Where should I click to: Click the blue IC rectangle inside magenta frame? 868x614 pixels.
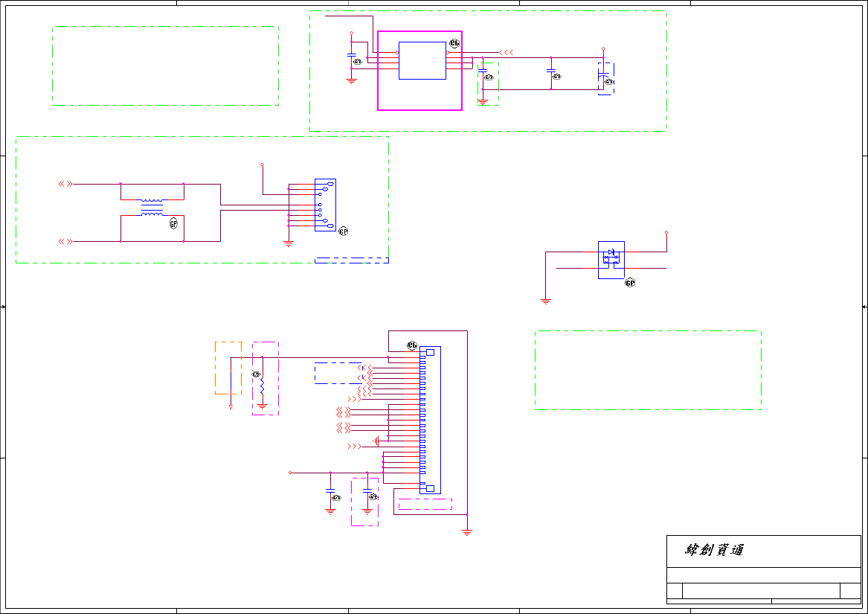422,60
